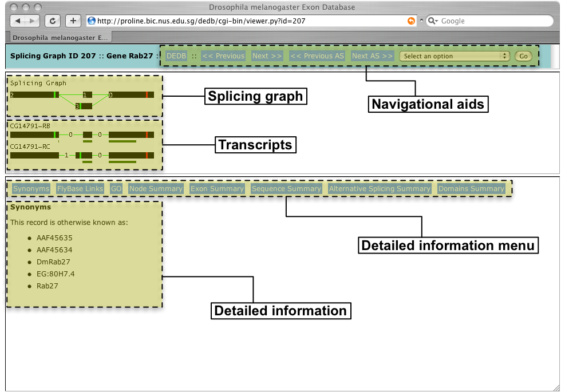This screenshot has width=561, height=392.
Task: Jump to Next AS >> record
Action: (372, 56)
